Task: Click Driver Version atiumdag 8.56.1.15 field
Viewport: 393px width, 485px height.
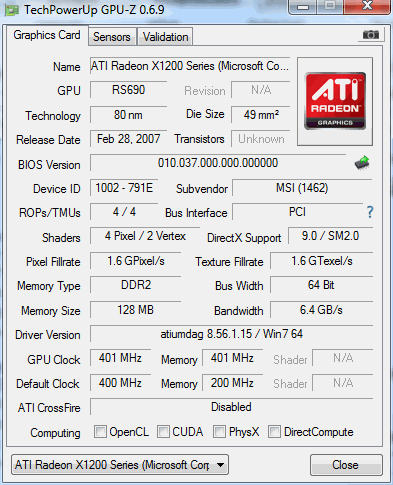Action: click(x=231, y=334)
